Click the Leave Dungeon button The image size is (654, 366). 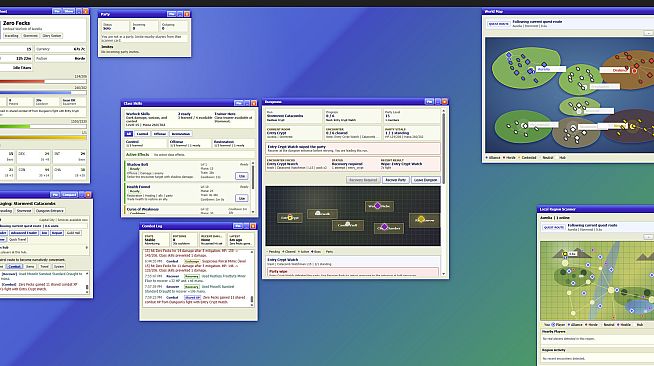(425, 180)
